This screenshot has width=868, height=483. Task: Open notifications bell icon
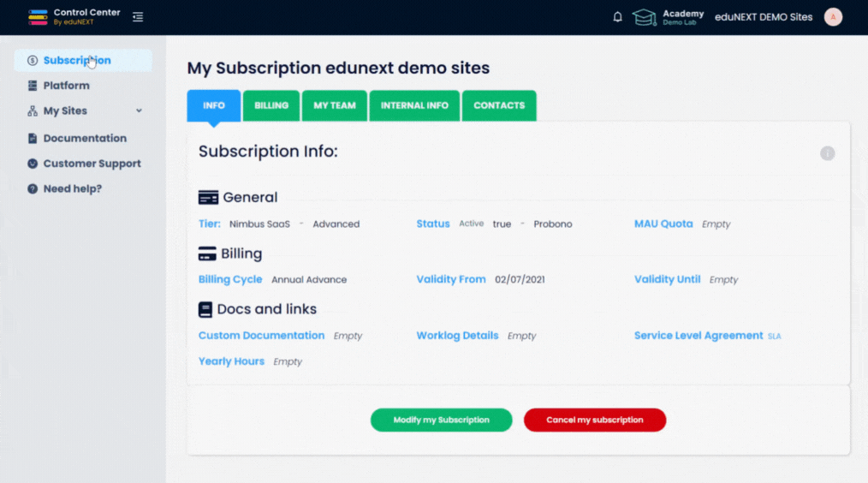[x=617, y=17]
